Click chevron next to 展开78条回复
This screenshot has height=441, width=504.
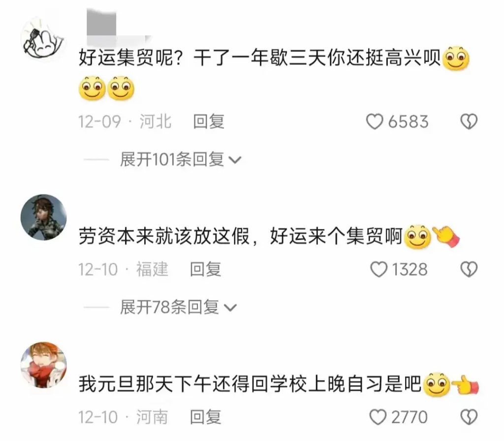(230, 308)
